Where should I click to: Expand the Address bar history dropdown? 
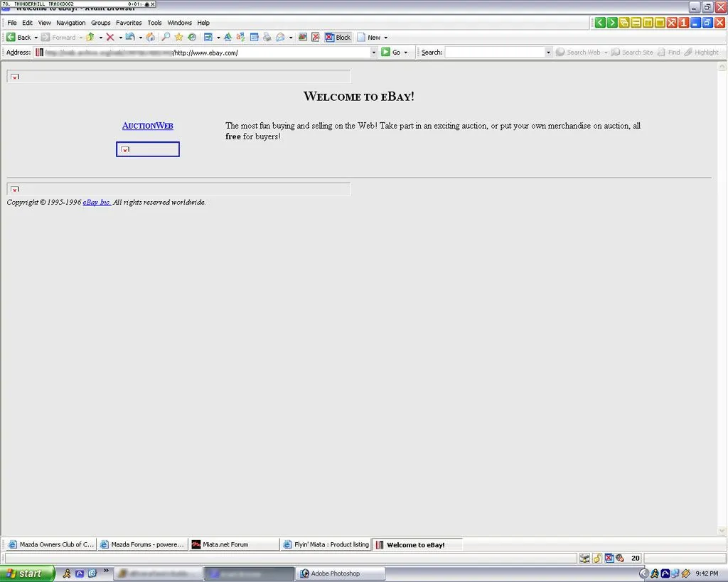(x=373, y=52)
